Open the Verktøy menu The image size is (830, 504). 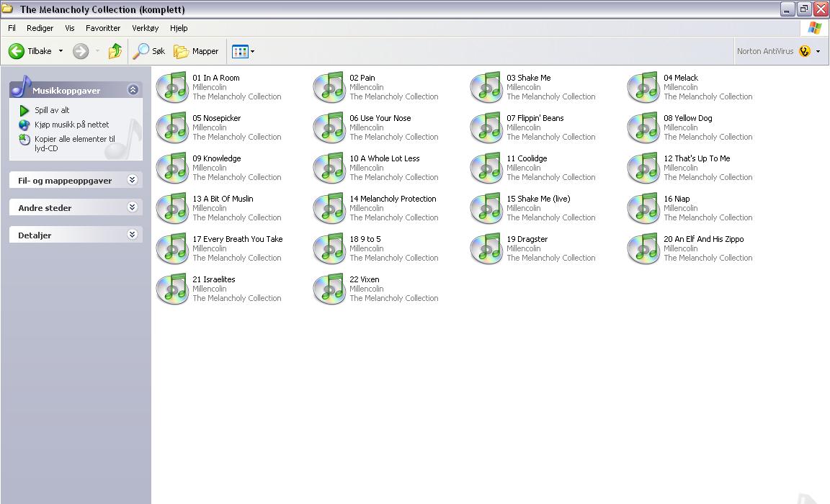coord(145,28)
